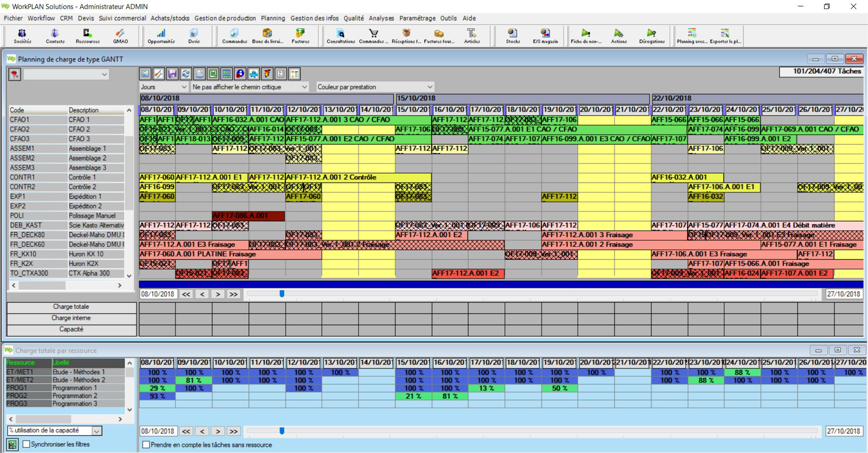The width and height of the screenshot is (868, 453).
Task: Click the % utilisation de la capacité dropdown
Action: [55, 431]
